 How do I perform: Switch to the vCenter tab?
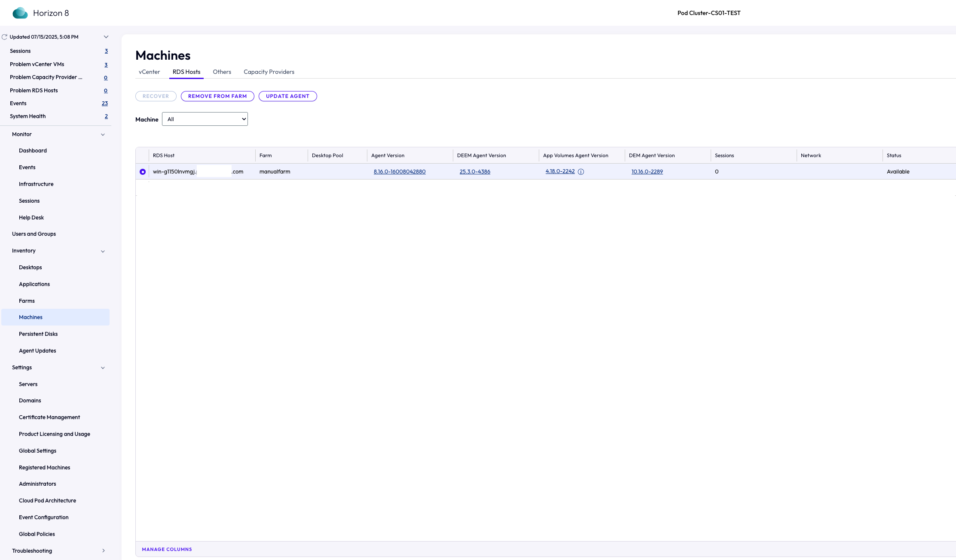pyautogui.click(x=149, y=72)
